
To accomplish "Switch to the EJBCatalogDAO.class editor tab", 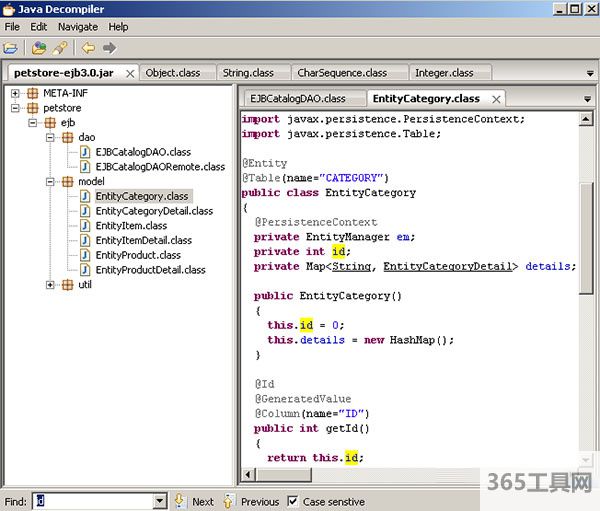I will [x=297, y=99].
